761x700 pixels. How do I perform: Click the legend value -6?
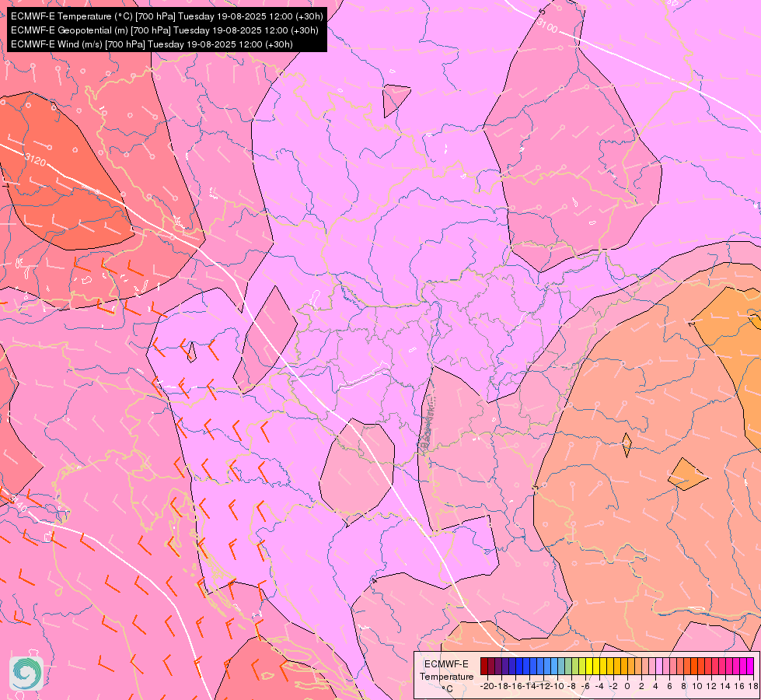tap(585, 687)
